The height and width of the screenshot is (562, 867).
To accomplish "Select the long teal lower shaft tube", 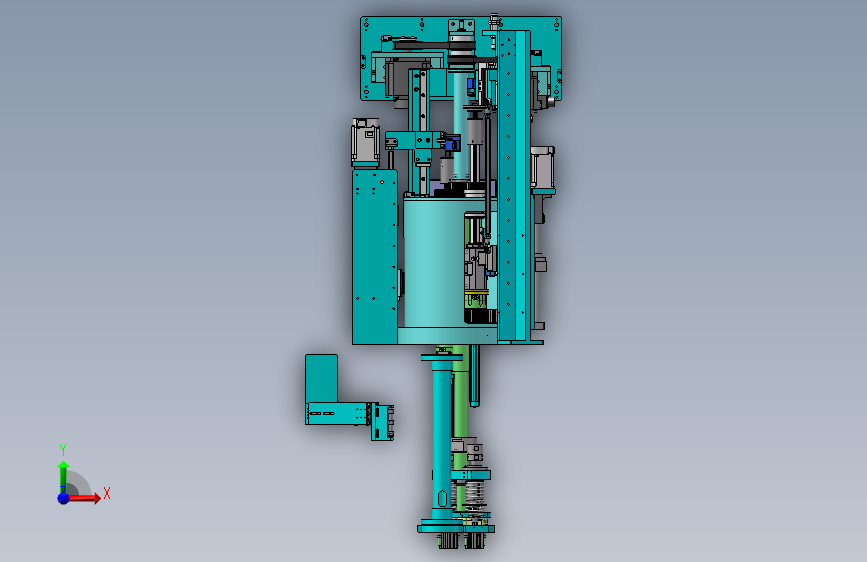I will [442, 438].
